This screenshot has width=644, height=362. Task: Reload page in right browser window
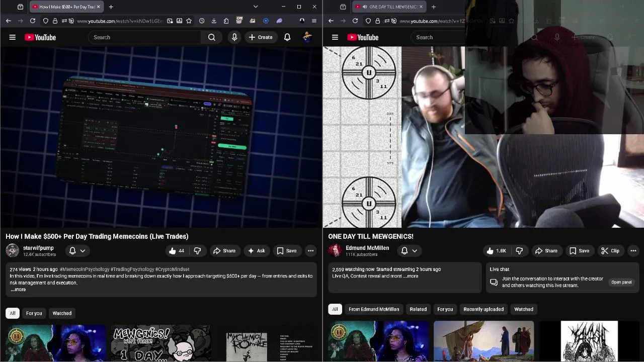pyautogui.click(x=355, y=21)
